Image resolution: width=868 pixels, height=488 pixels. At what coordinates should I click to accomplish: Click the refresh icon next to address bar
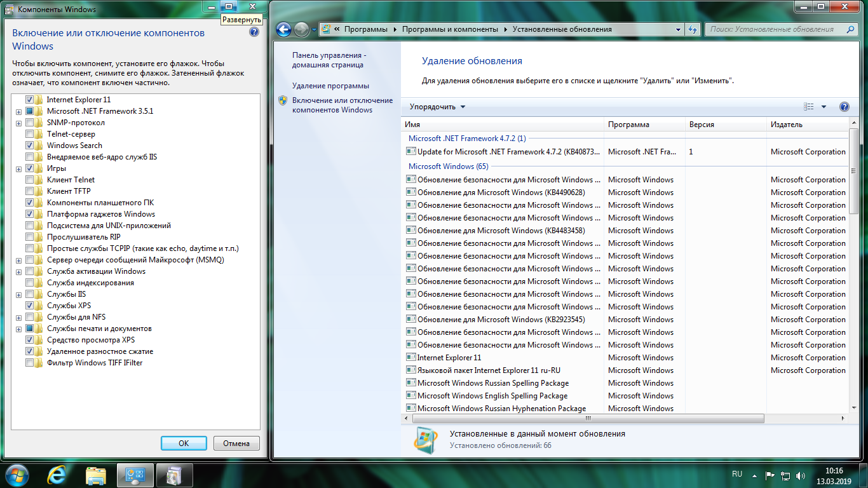[x=693, y=29]
